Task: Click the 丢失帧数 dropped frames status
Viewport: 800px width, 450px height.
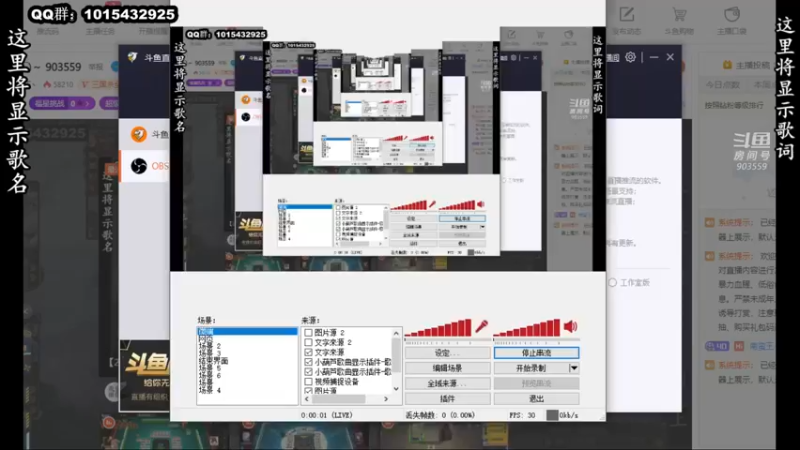Action: tap(440, 415)
